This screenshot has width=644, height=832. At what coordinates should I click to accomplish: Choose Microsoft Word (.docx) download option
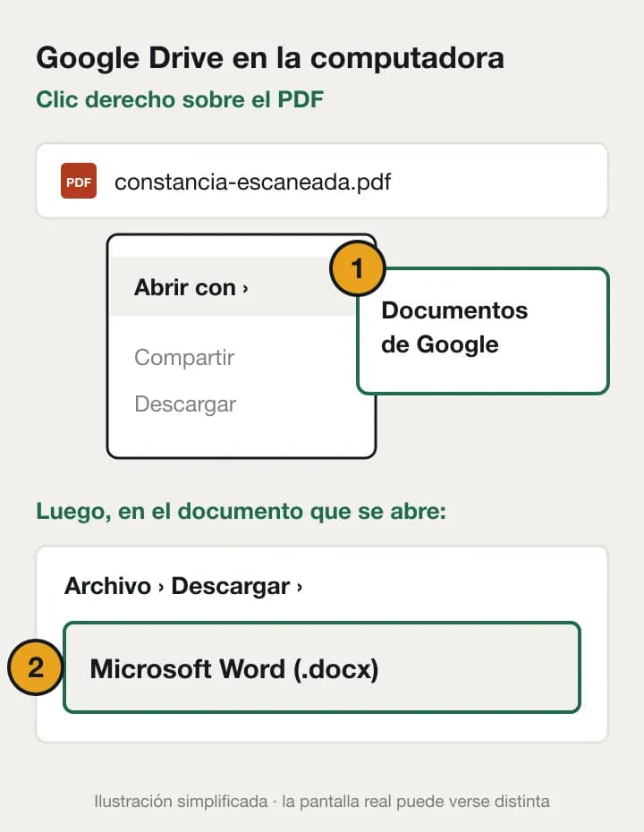[x=322, y=667]
